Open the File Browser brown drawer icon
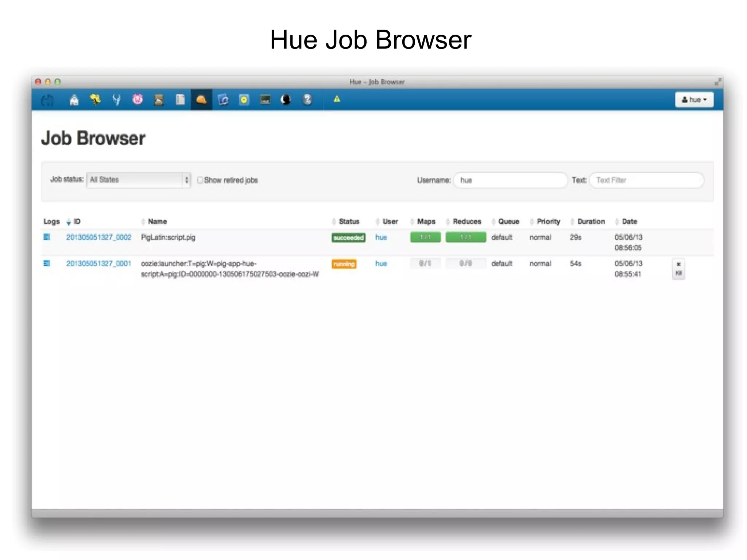747x560 pixels. 159,100
